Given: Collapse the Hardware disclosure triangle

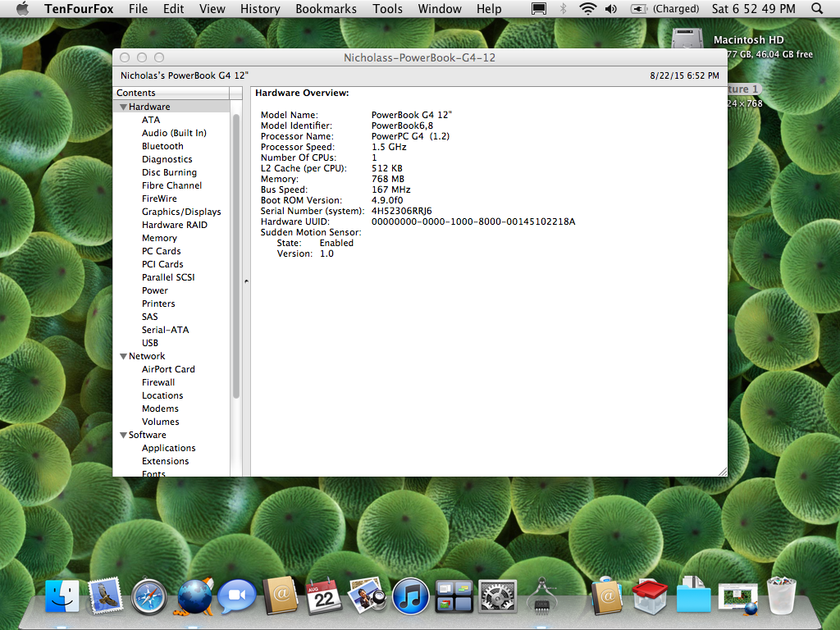Looking at the screenshot, I should pos(123,107).
